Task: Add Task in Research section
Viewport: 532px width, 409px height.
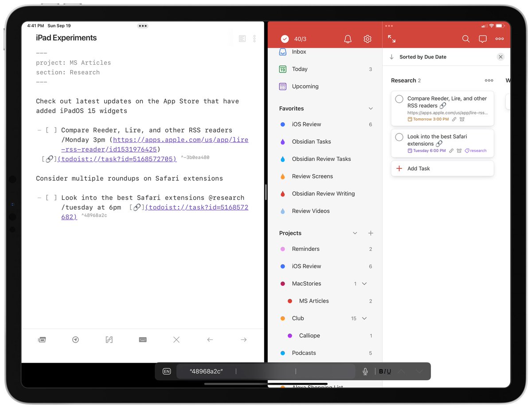Action: (442, 168)
